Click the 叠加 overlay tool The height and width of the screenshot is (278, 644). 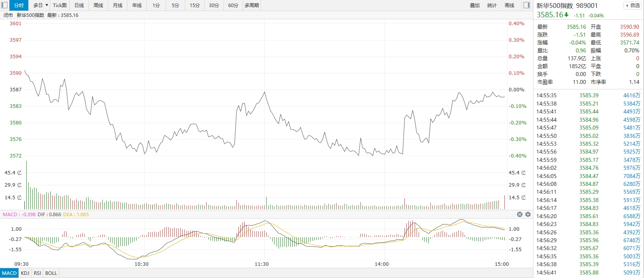tap(475, 5)
